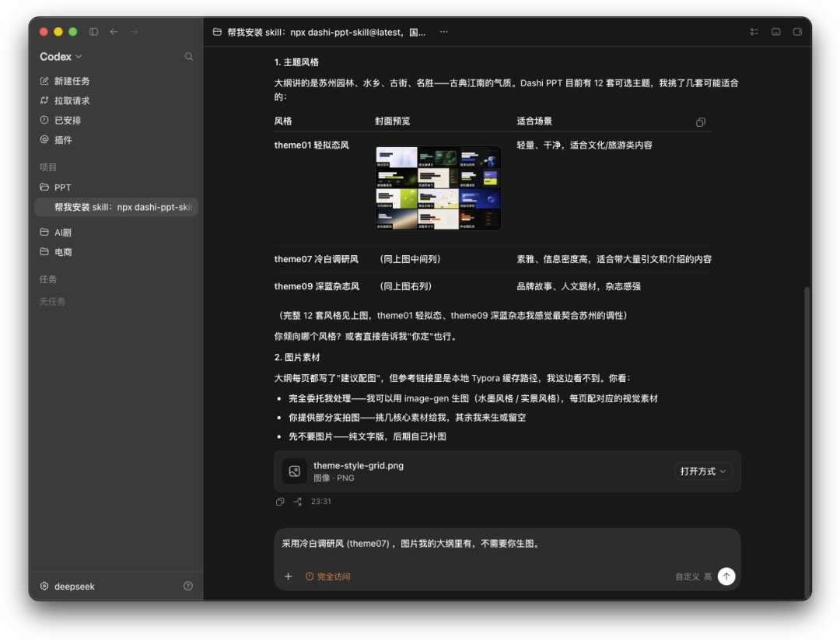Expand the 打开方式 dropdown

tap(703, 471)
